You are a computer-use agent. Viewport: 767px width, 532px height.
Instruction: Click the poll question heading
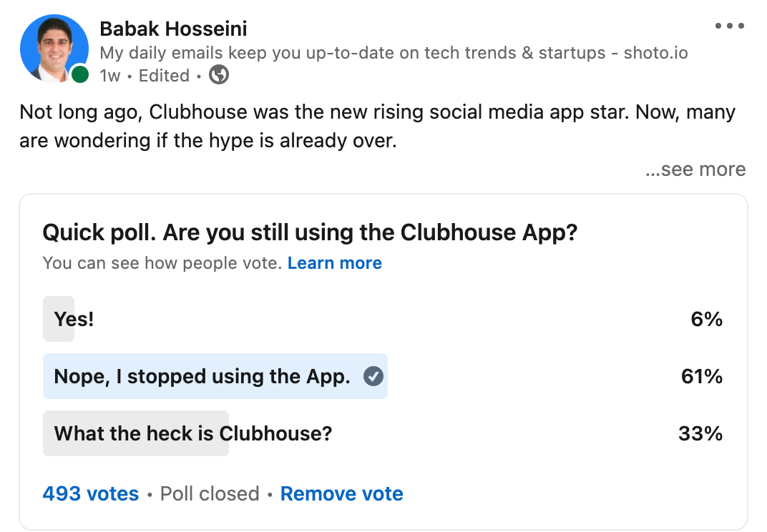click(x=310, y=232)
